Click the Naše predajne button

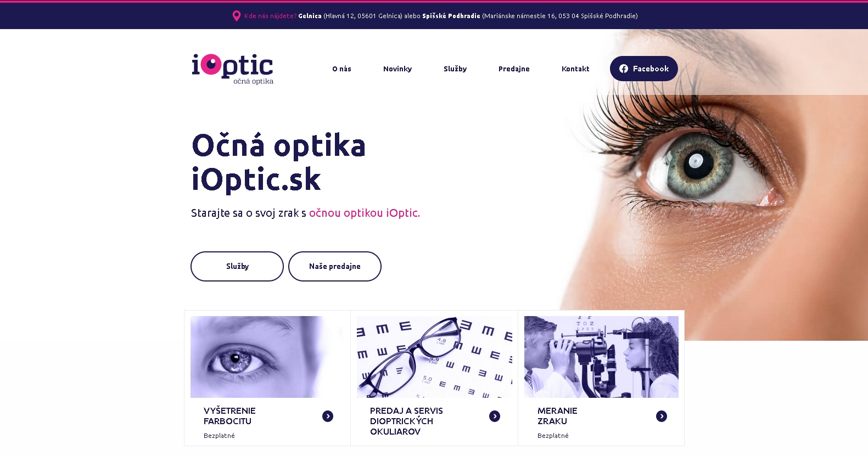(335, 266)
